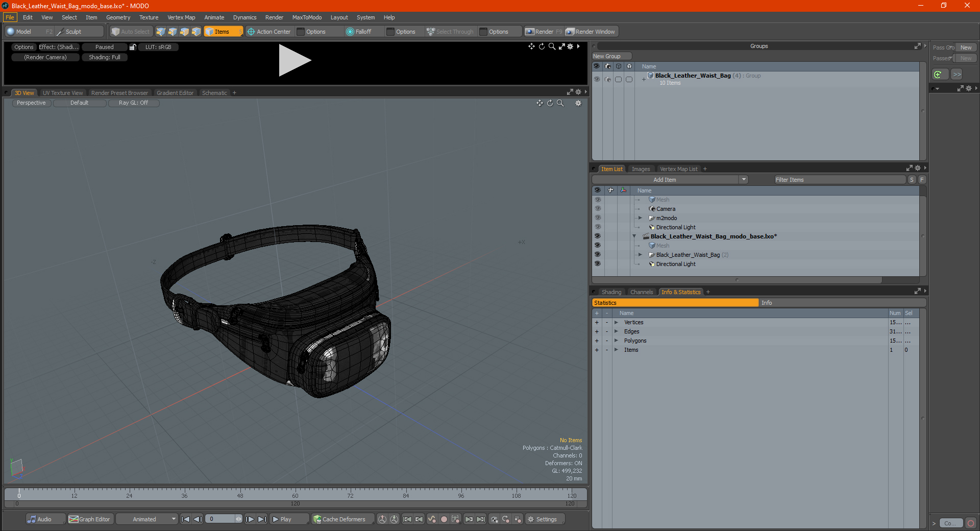This screenshot has width=980, height=531.
Task: Reset 3D viewport rotation icon
Action: tap(550, 103)
